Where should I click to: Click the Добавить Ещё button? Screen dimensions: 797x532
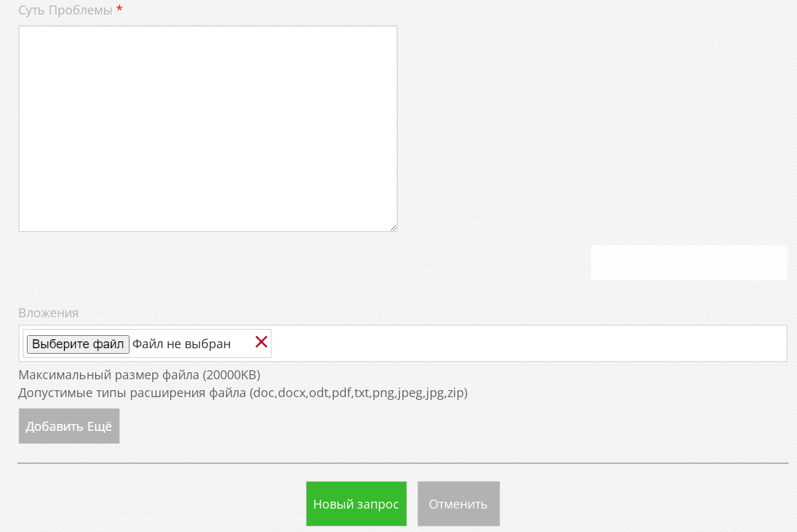69,426
